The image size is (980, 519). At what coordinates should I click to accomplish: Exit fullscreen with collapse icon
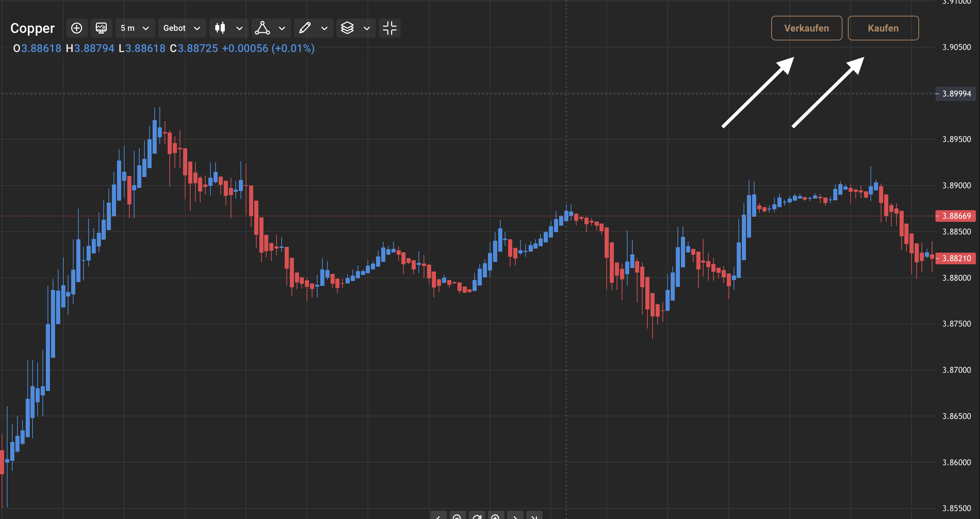389,28
